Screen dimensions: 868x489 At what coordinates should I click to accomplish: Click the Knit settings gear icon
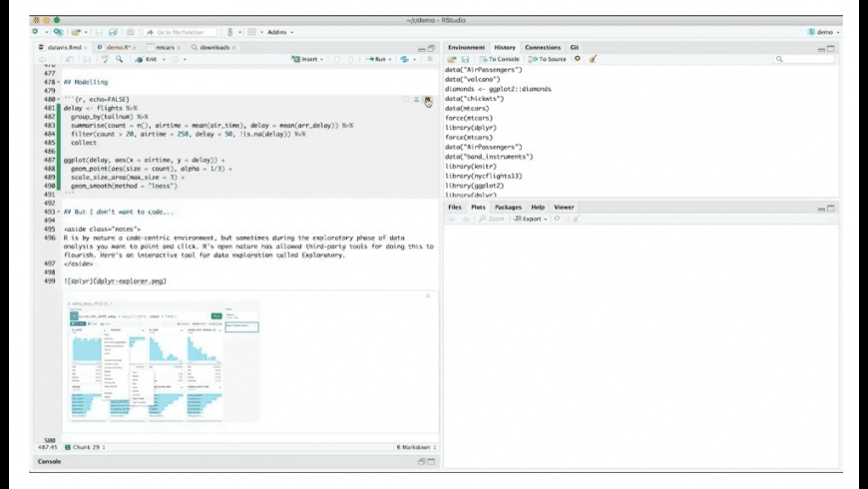click(x=175, y=59)
